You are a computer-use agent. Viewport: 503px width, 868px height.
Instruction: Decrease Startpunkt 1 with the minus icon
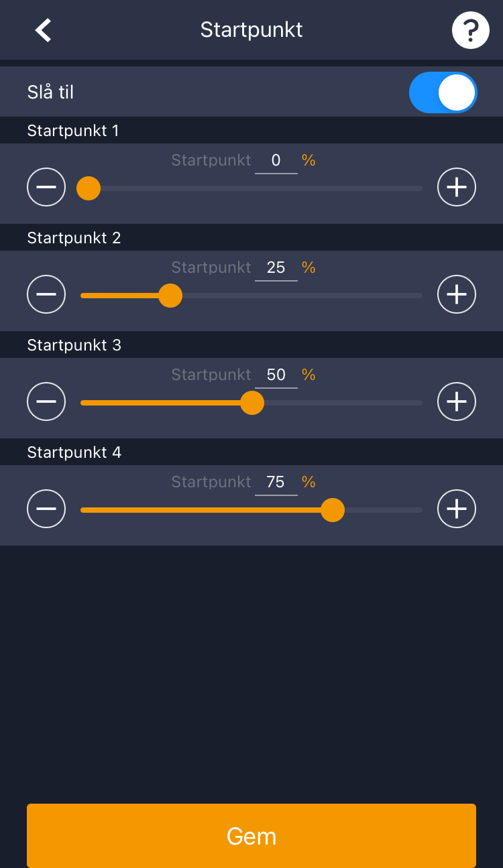click(46, 187)
